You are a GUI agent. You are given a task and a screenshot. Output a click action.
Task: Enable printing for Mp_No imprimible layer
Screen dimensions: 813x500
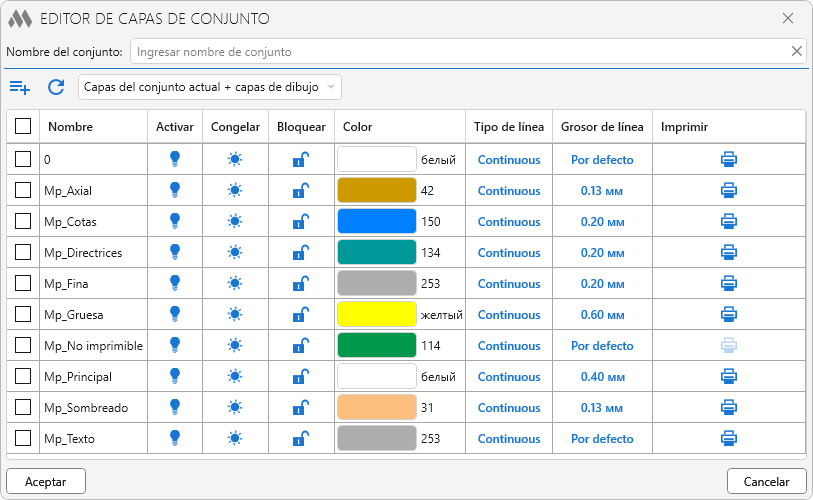click(729, 346)
